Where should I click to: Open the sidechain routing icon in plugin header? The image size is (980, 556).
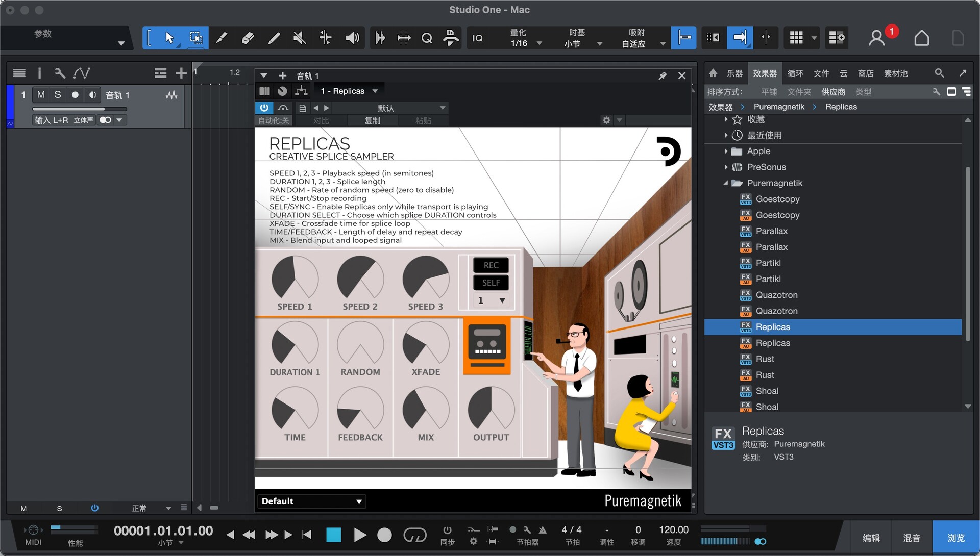[302, 91]
